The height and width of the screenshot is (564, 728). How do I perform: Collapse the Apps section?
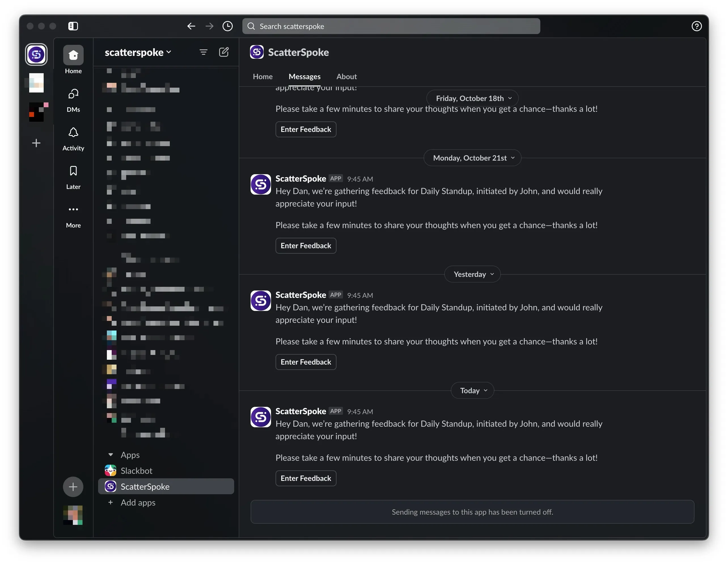click(x=111, y=455)
